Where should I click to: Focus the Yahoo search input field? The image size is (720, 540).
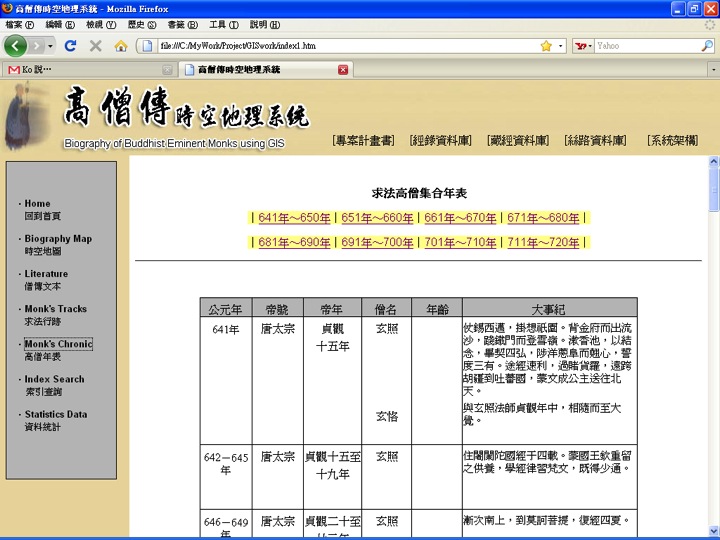click(x=647, y=46)
